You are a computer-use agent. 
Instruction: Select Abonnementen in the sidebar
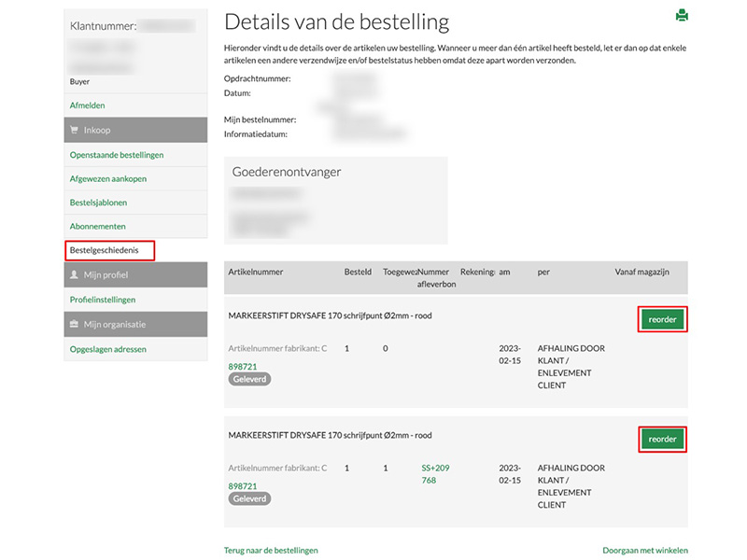pos(97,227)
